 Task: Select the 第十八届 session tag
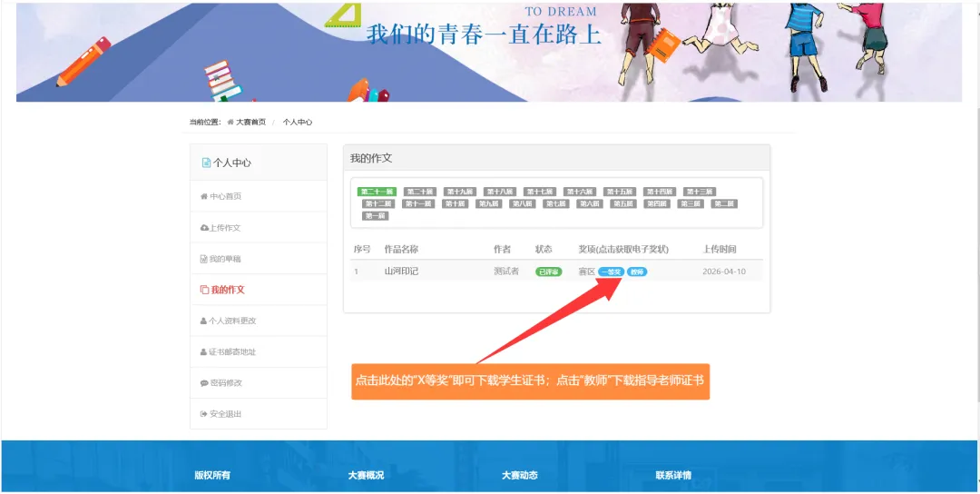pos(499,192)
